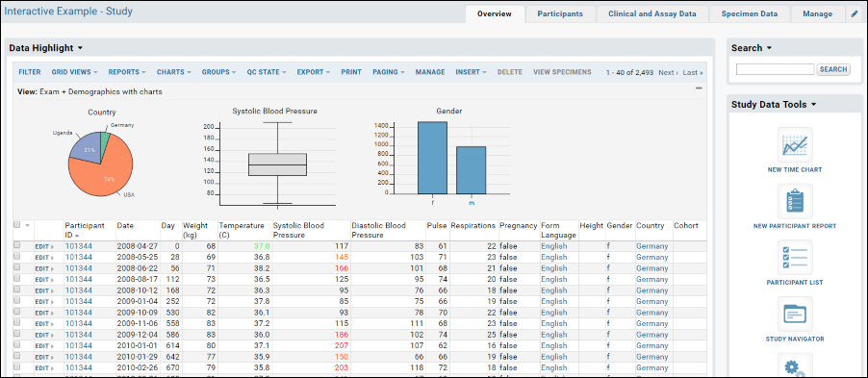Open the Export dropdown
The width and height of the screenshot is (868, 378).
pyautogui.click(x=314, y=72)
